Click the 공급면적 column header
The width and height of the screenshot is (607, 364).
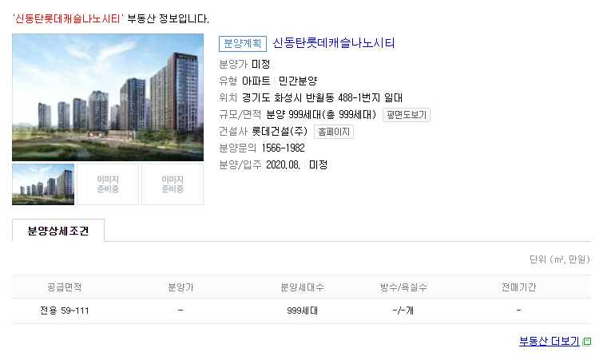click(x=64, y=287)
